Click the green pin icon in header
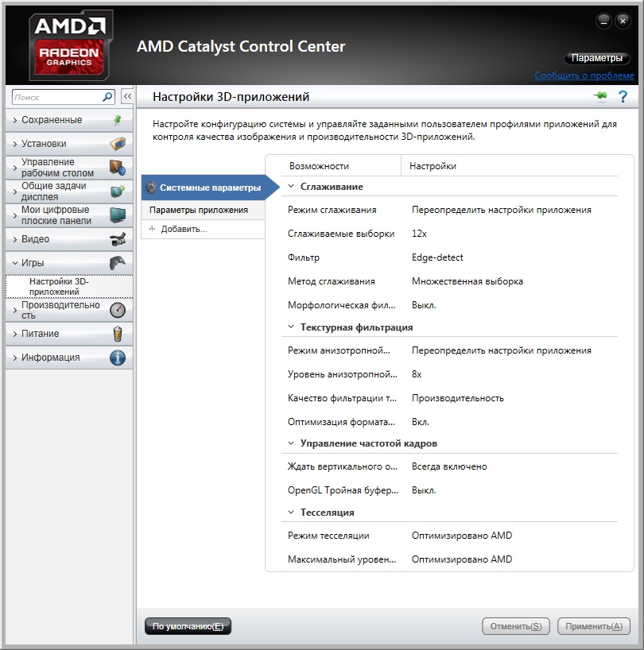Viewport: 644px width, 650px height. tap(599, 97)
